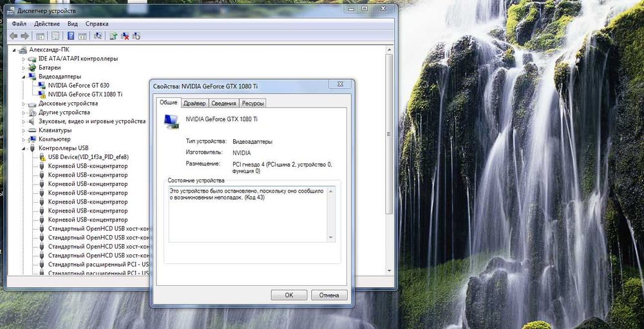Screen dimensions: 644x329
Task: Click the Батареи label
Action: click(x=50, y=68)
